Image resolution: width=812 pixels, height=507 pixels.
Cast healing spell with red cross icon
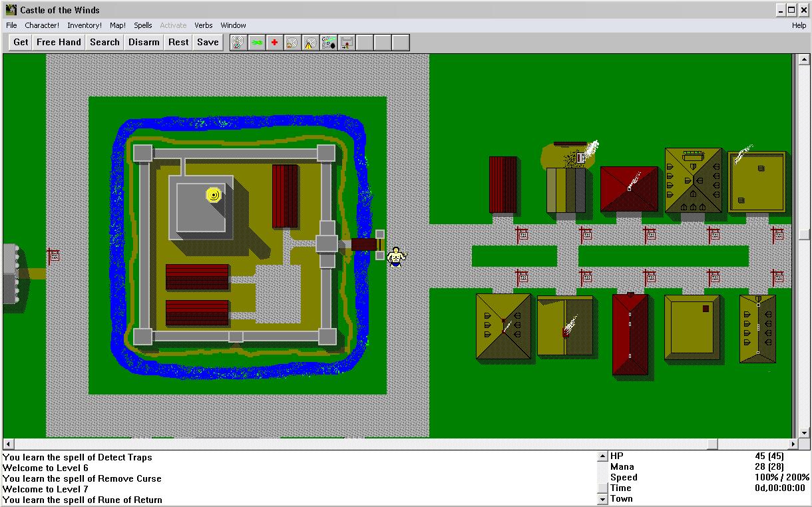point(274,42)
